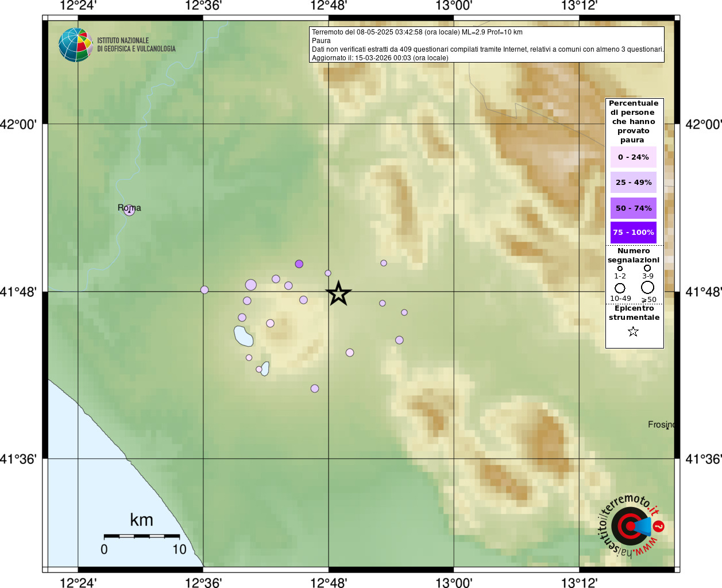Click the 'Numero segnalazioni' legend heading

[x=634, y=256]
